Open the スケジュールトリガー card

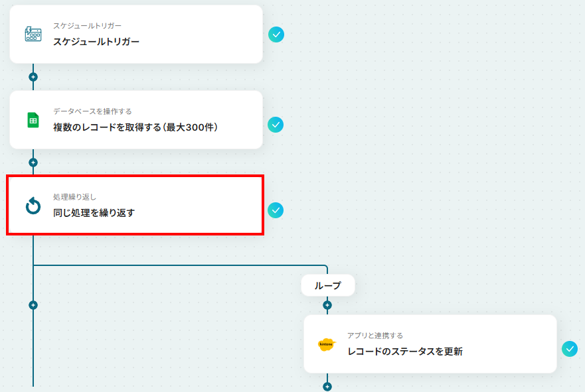pyautogui.click(x=136, y=34)
